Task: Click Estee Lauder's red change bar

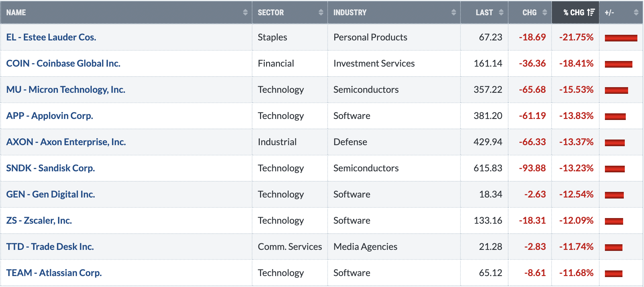Action: [621, 38]
